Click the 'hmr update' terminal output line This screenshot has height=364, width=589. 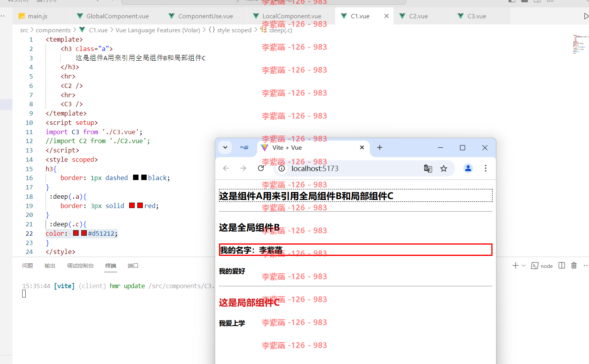pos(119,286)
